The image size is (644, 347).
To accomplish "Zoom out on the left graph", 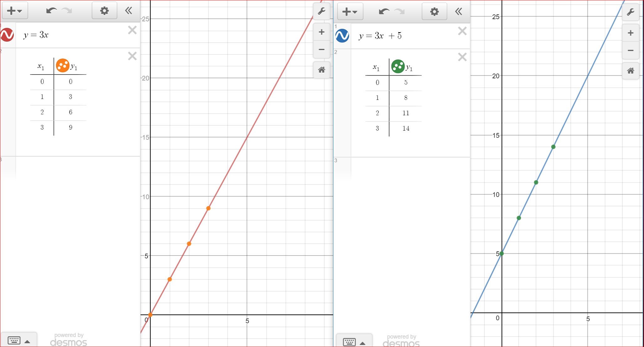I will point(322,49).
